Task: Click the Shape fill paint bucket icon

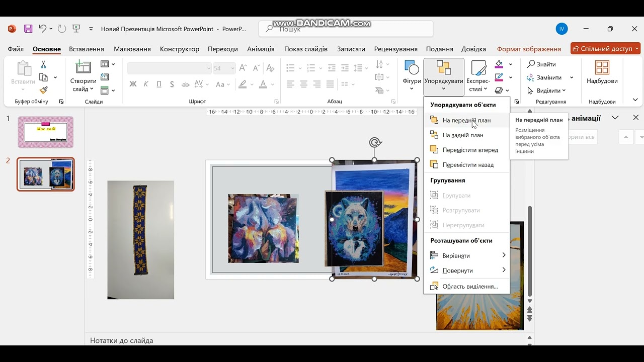Action: (499, 64)
